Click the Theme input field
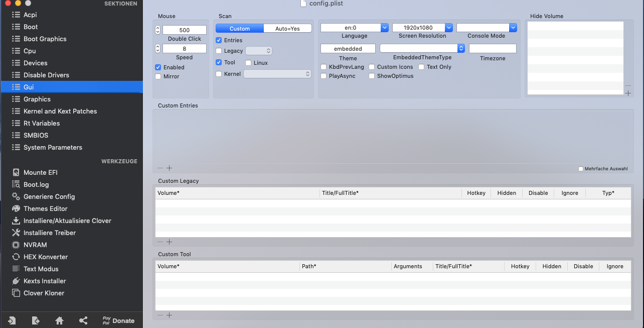The width and height of the screenshot is (644, 328). (348, 49)
